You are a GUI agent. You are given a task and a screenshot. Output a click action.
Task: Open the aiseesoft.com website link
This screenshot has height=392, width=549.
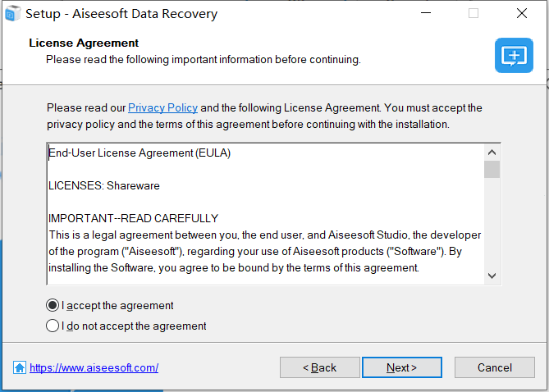94,368
